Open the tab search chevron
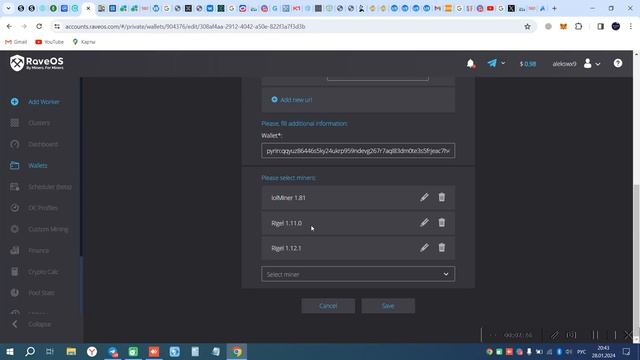Viewport: 640px width, 360px height. tap(8, 8)
